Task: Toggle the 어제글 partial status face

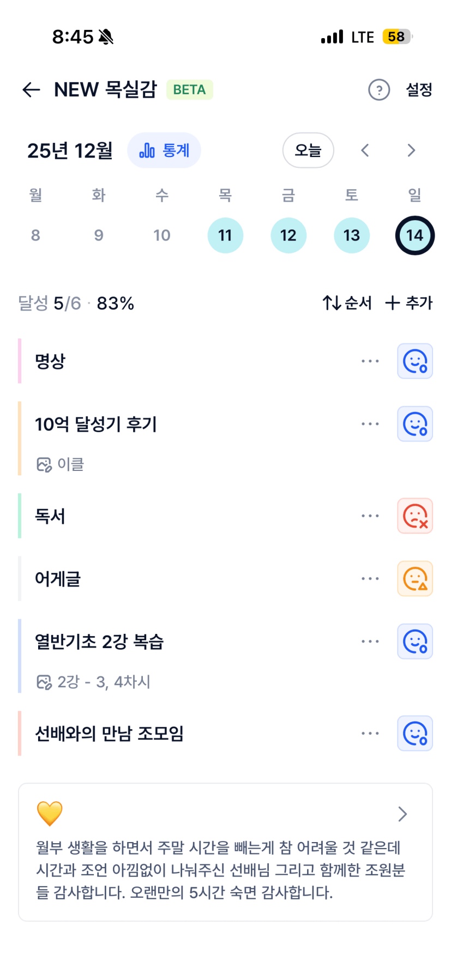Action: coord(415,578)
